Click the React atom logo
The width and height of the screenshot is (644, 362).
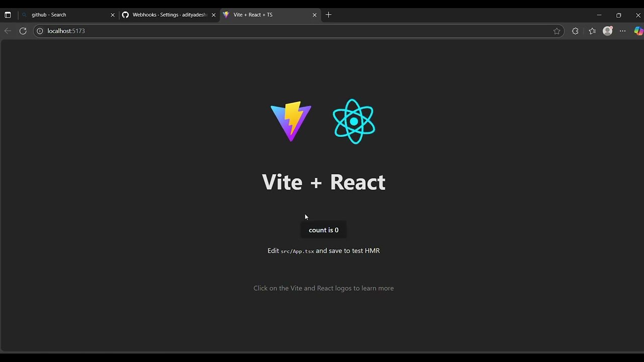point(354,121)
